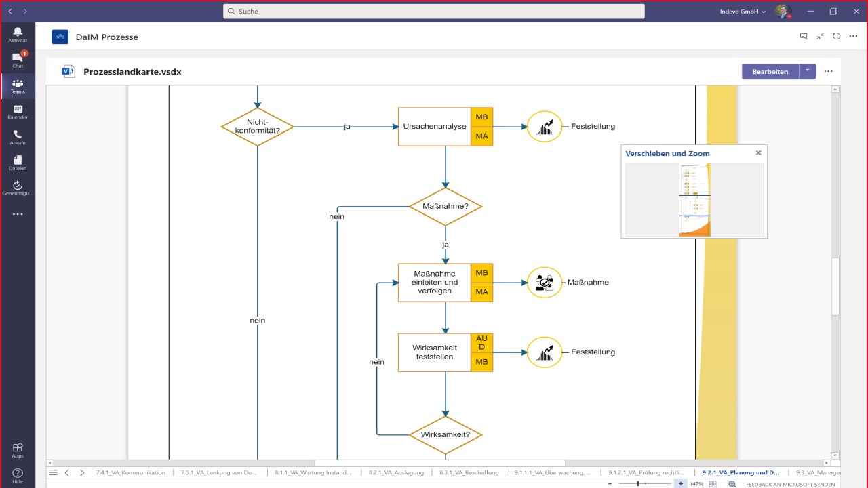The image size is (868, 488).
Task: Show next page tabs arrow
Action: 82,472
